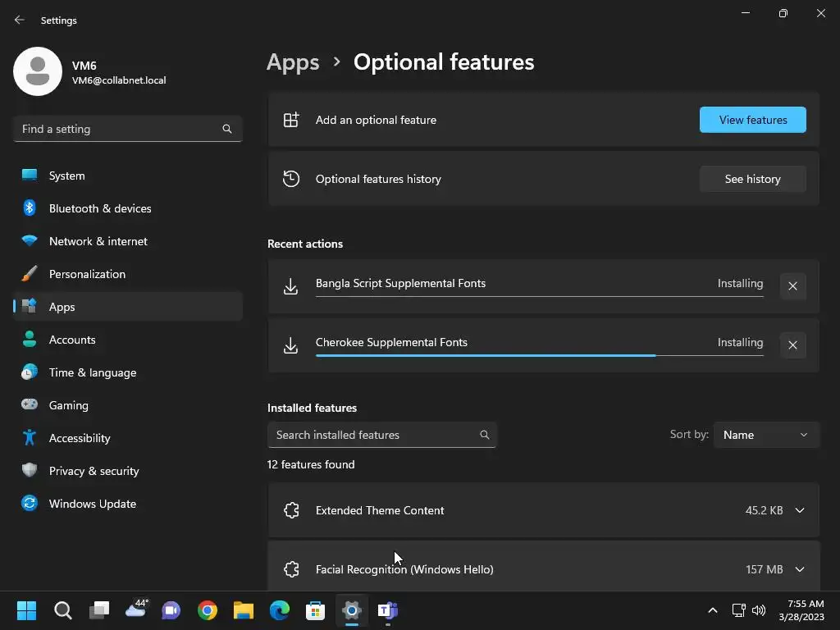Expand Facial Recognition (Windows Hello) entry
840x630 pixels.
pos(799,569)
